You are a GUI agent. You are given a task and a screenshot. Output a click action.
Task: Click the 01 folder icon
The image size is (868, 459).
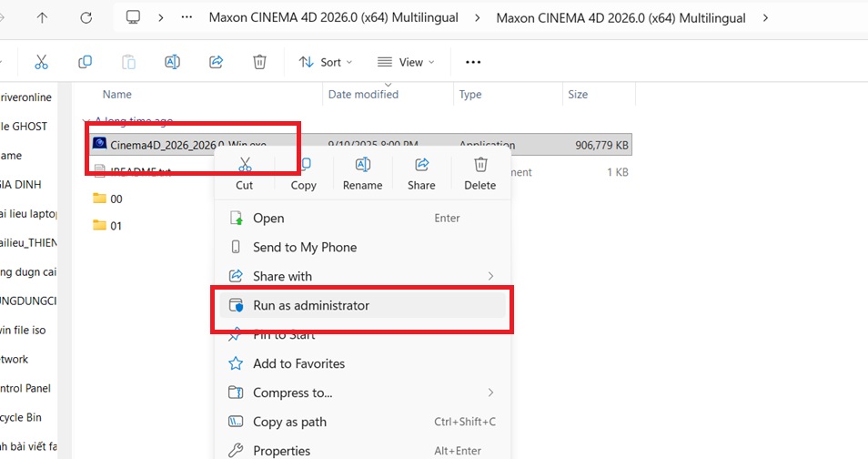[100, 225]
